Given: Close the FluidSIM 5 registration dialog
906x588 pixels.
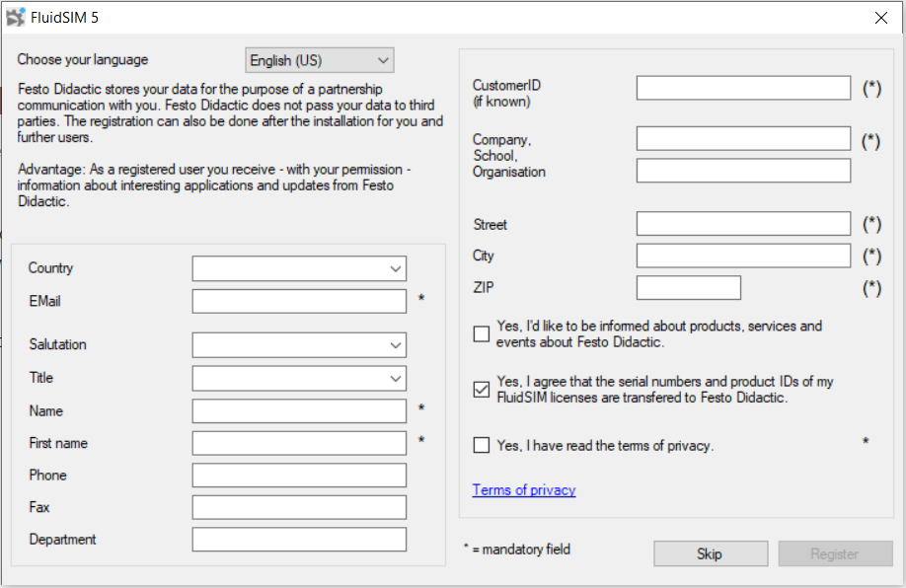Looking at the screenshot, I should tap(880, 18).
